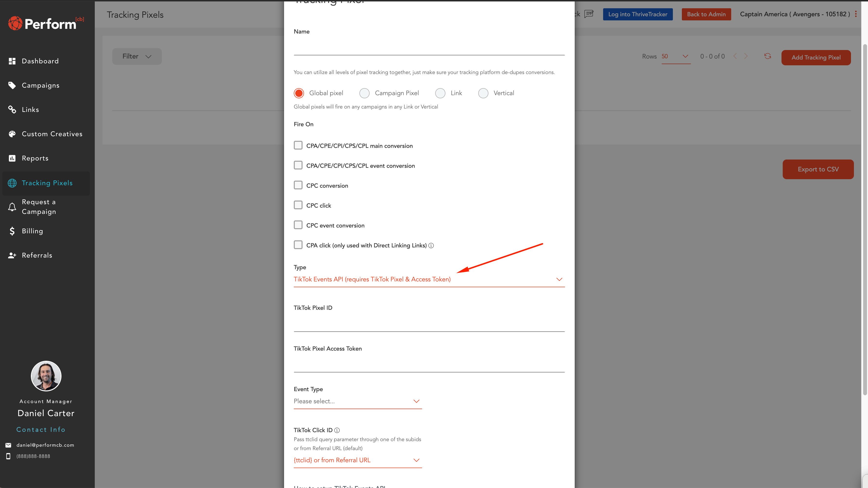This screenshot has width=868, height=488.
Task: Click daniel@performcb.com email address
Action: pos(45,445)
